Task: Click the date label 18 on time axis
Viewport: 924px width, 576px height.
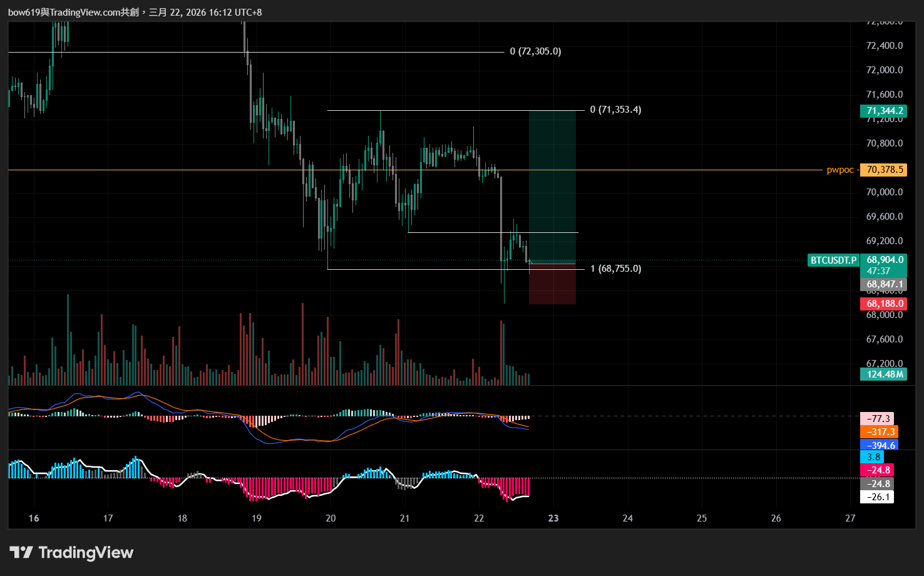Action: click(x=182, y=518)
